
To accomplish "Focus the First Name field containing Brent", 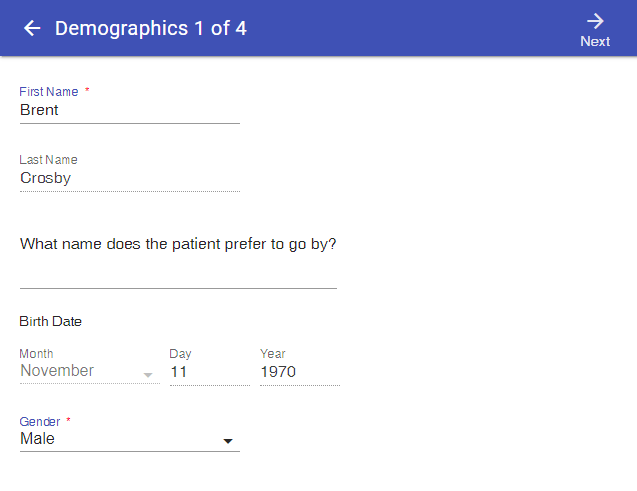I will [129, 111].
